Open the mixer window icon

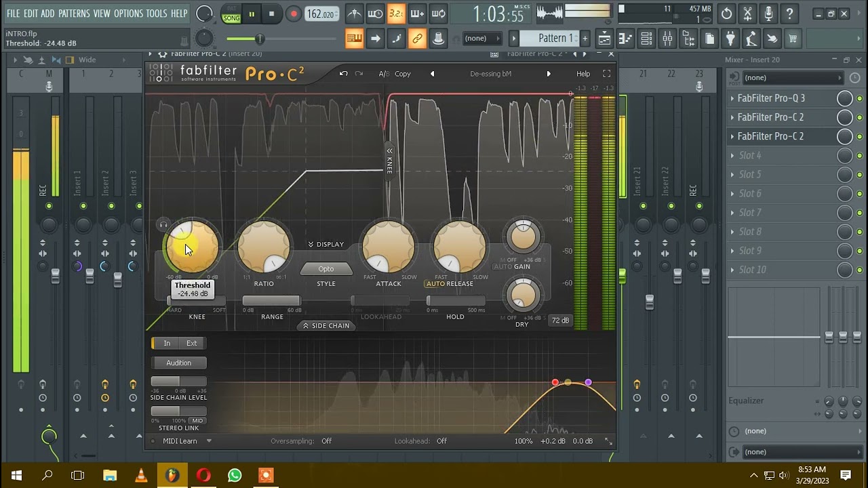667,39
